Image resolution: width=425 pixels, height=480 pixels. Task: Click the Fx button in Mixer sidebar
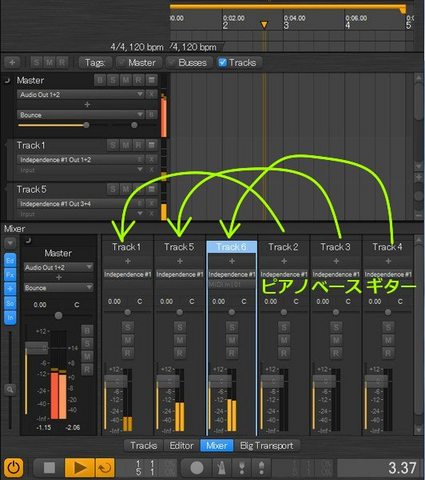click(x=10, y=275)
